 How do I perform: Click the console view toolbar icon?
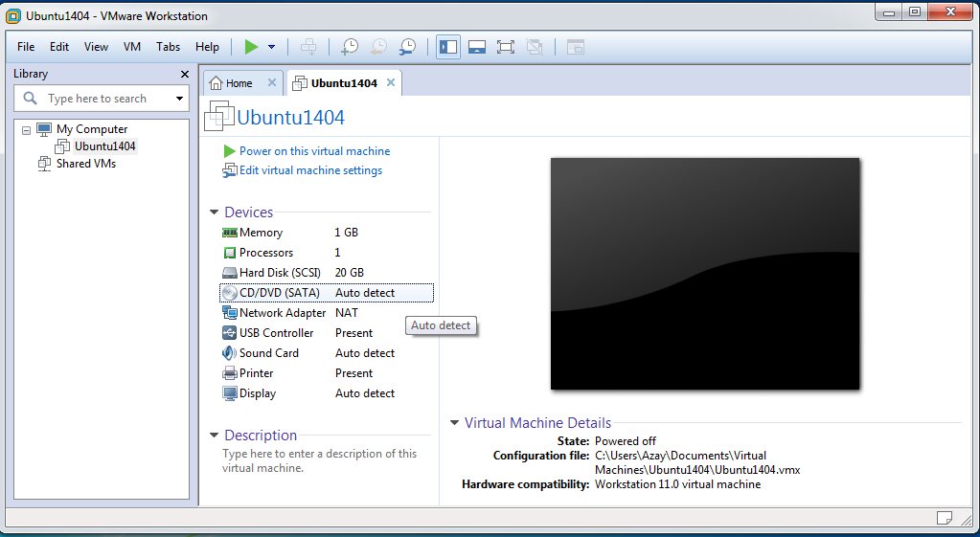click(x=575, y=47)
